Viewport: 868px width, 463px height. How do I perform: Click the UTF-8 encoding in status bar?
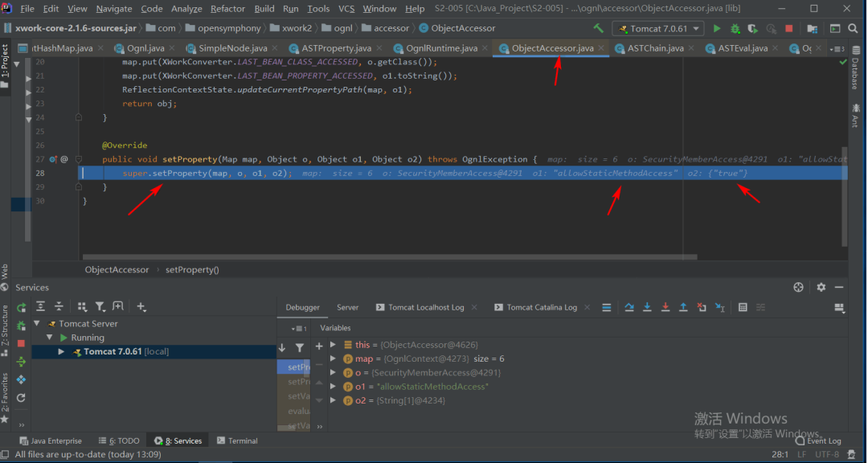pos(827,454)
